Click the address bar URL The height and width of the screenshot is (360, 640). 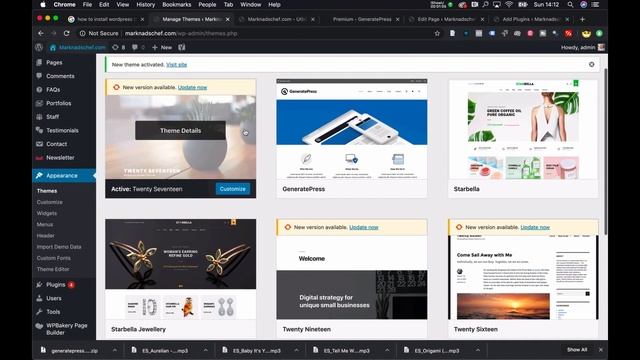click(181, 33)
